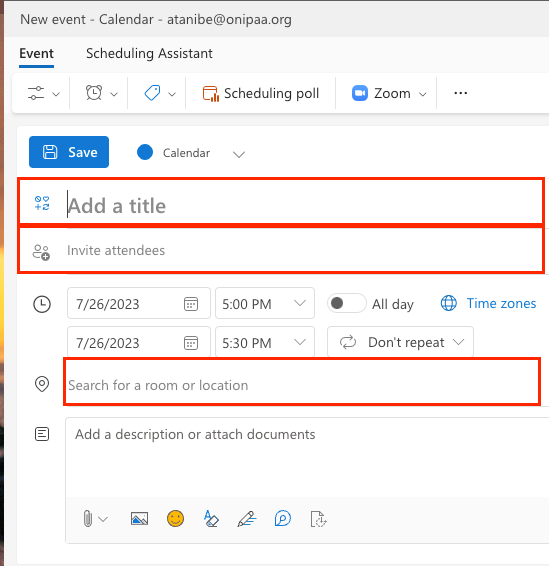The width and height of the screenshot is (549, 566).
Task: Expand the 5:30 PM end time dropdown
Action: pos(265,342)
